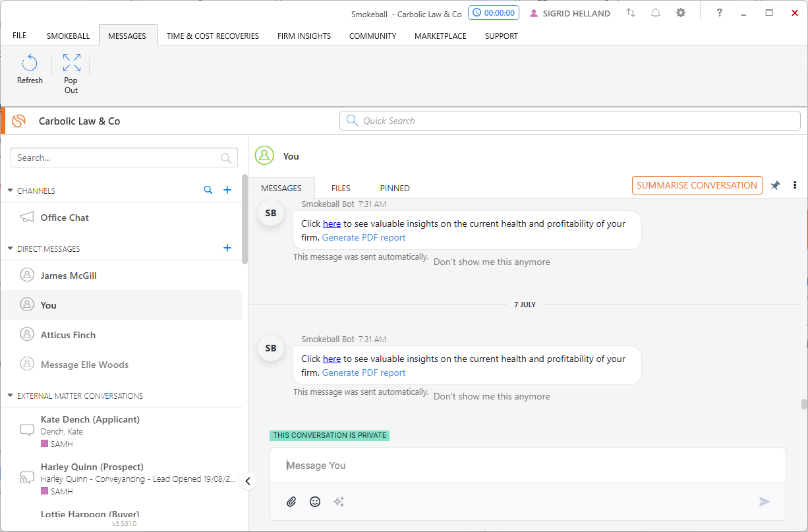The height and width of the screenshot is (532, 808).
Task: Add a new channel with plus icon
Action: pos(227,190)
